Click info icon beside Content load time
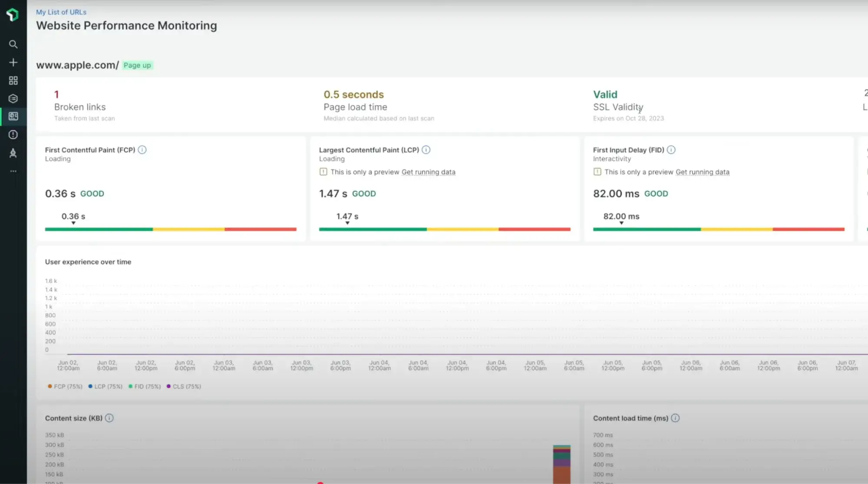The height and width of the screenshot is (484, 868). pyautogui.click(x=675, y=418)
